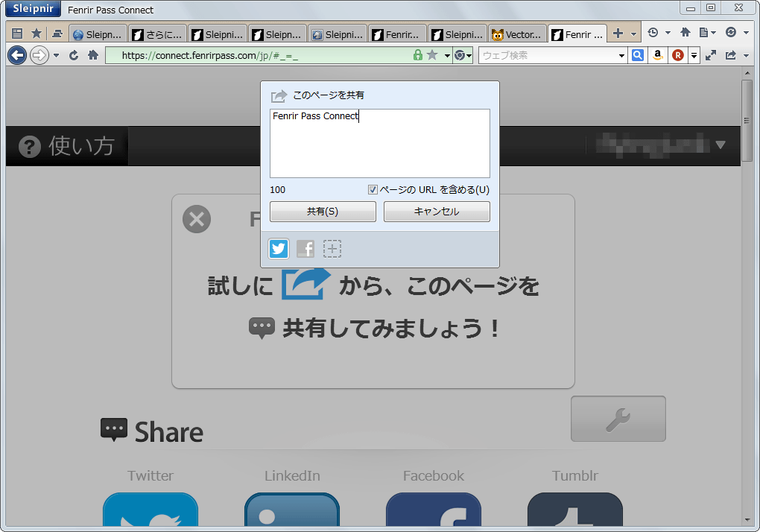Click the share message text area
The image size is (760, 532).
coord(380,143)
